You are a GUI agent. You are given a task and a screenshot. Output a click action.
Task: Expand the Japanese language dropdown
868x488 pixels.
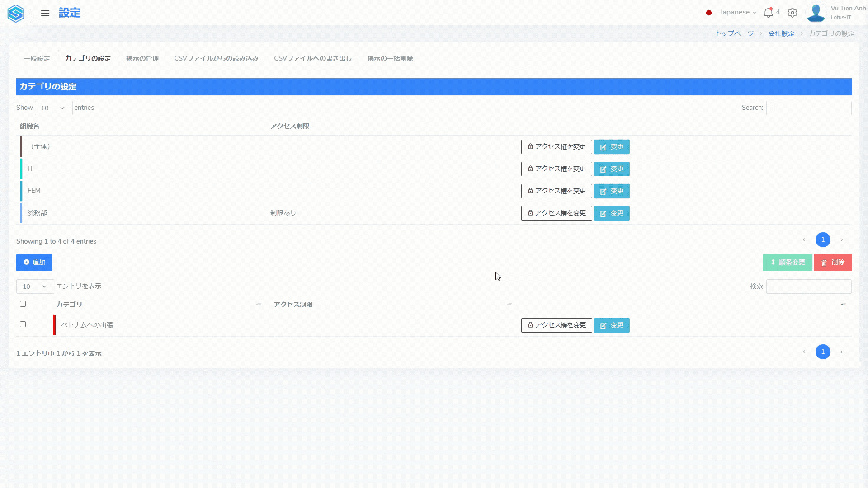click(x=738, y=13)
